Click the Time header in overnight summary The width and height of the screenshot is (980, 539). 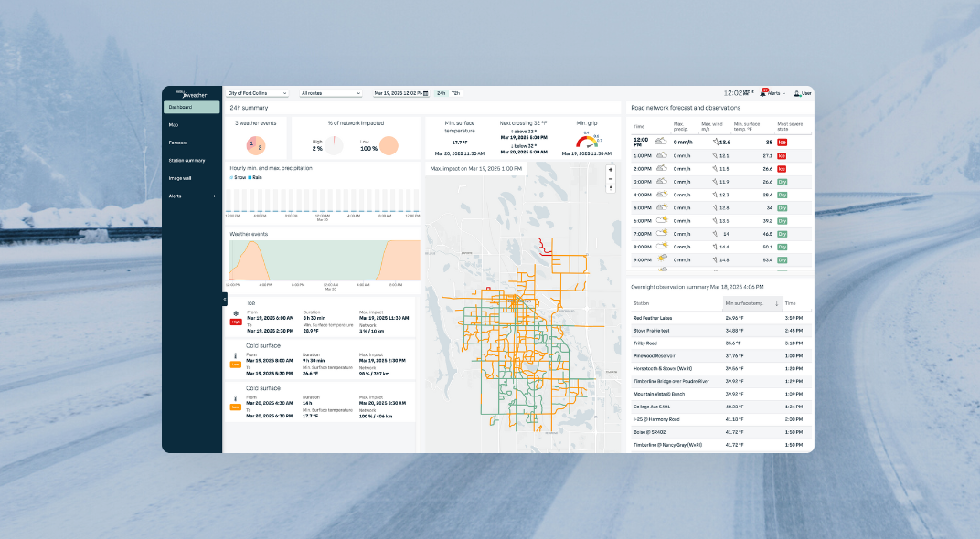pyautogui.click(x=791, y=303)
